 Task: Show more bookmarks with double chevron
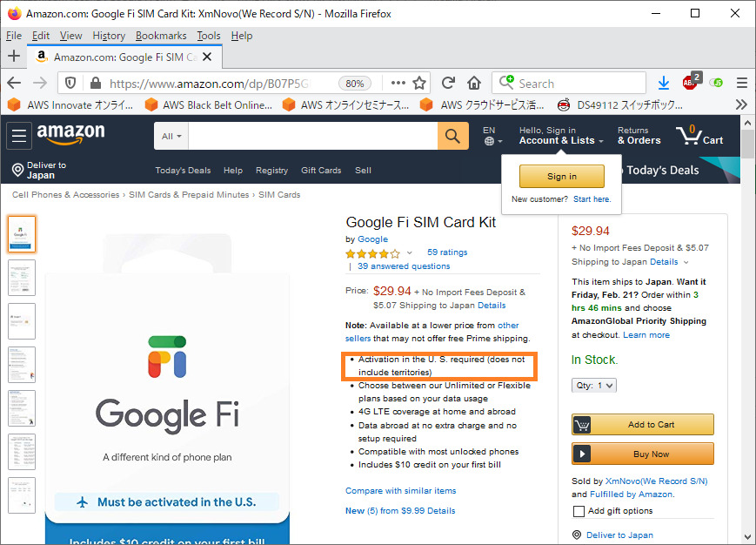click(741, 104)
